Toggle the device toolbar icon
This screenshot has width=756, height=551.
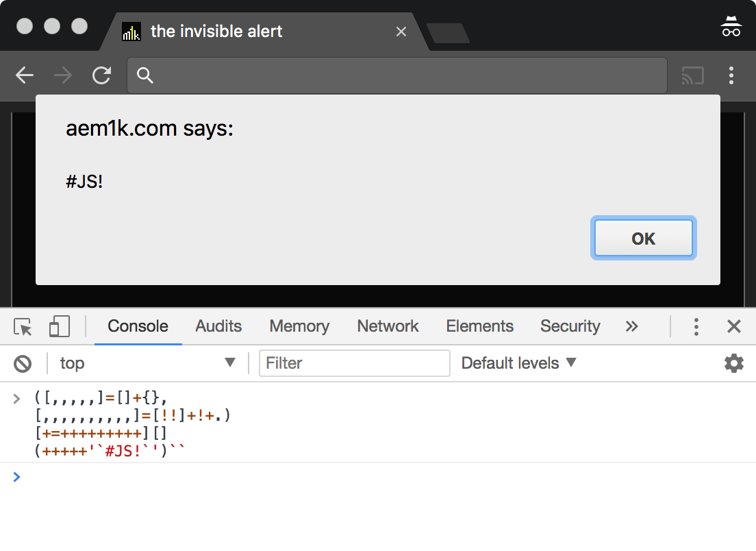pos(60,326)
